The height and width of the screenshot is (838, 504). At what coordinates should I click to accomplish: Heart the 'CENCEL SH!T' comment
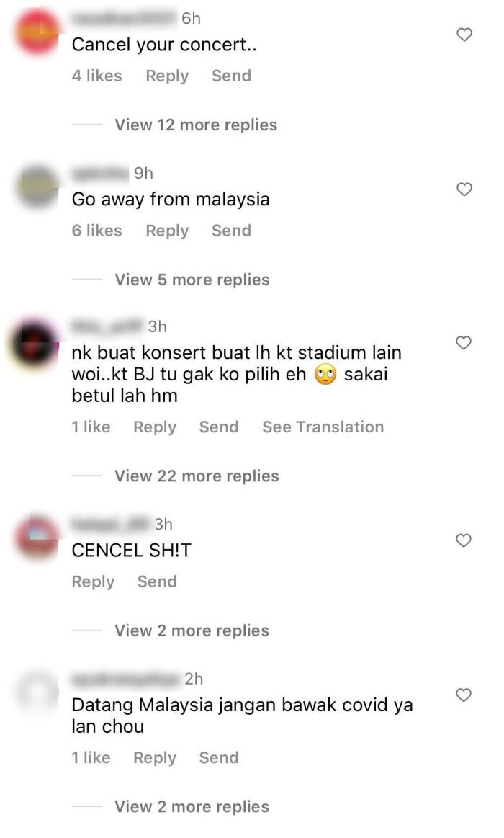pos(464,540)
